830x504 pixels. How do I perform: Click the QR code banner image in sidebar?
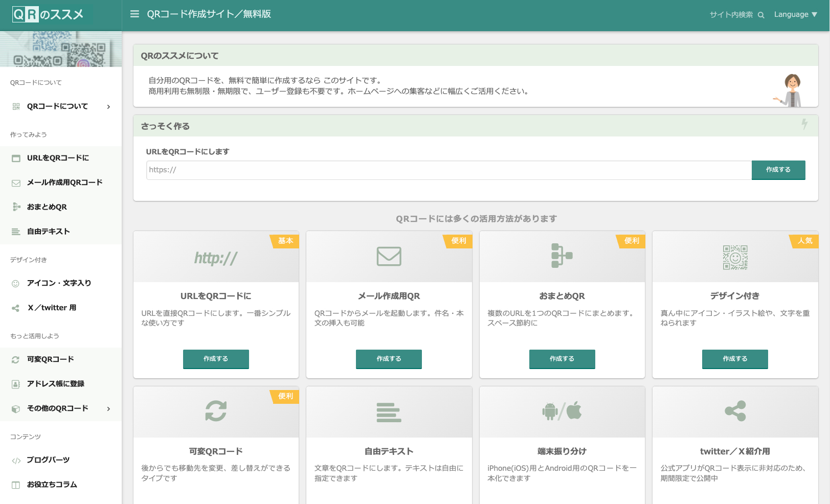click(x=61, y=49)
